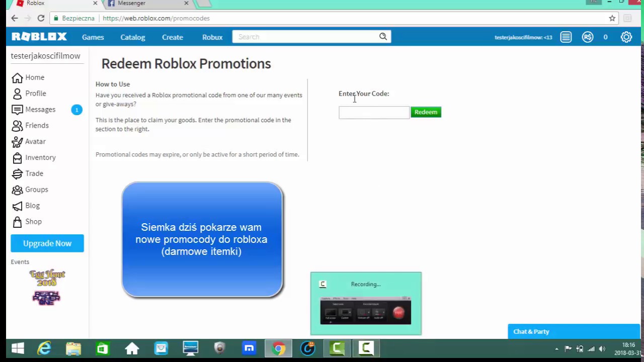This screenshot has width=644, height=362.
Task: Click the Roblox search box
Action: (x=306, y=37)
